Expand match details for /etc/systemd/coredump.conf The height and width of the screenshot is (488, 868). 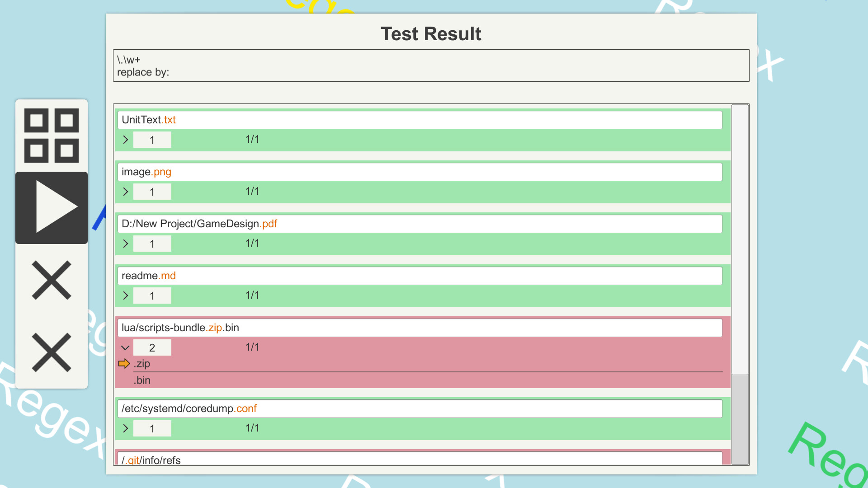125,428
